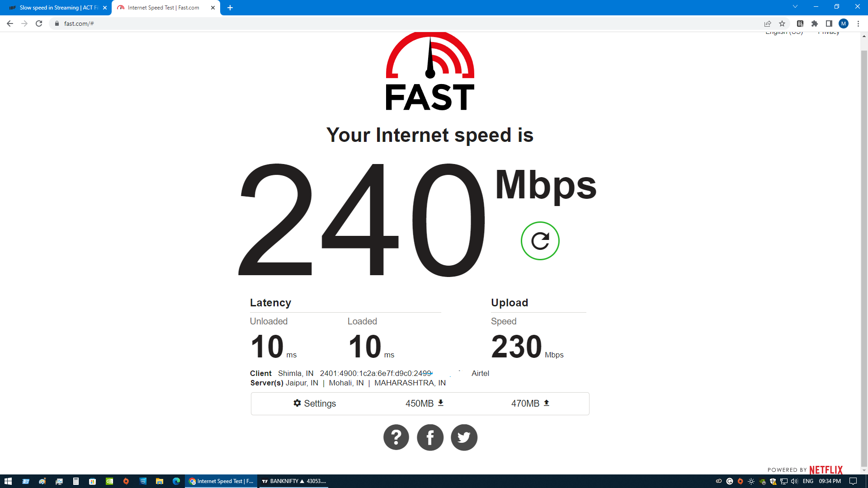This screenshot has height=488, width=868.
Task: Open the Chrome profile avatar M
Action: pyautogui.click(x=844, y=23)
